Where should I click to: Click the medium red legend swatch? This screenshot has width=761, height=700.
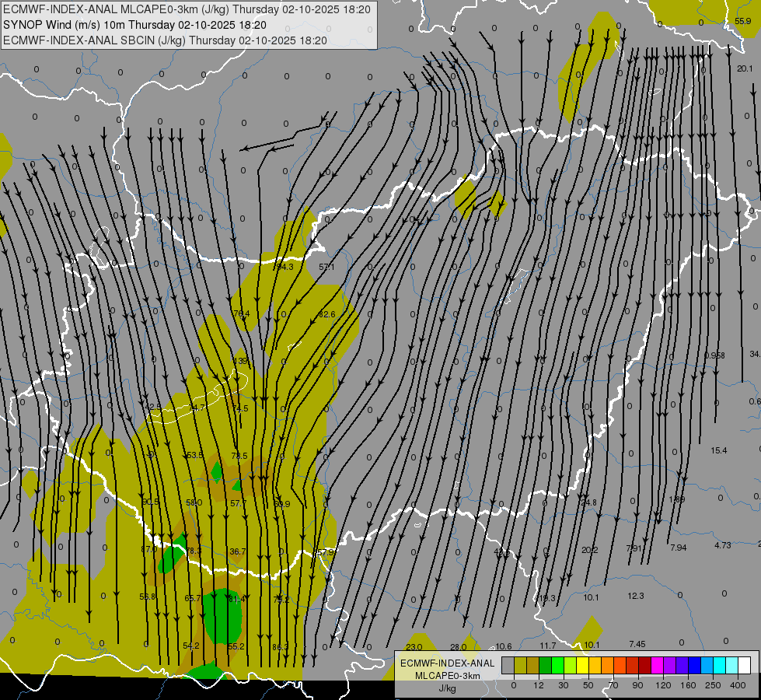[x=633, y=665]
